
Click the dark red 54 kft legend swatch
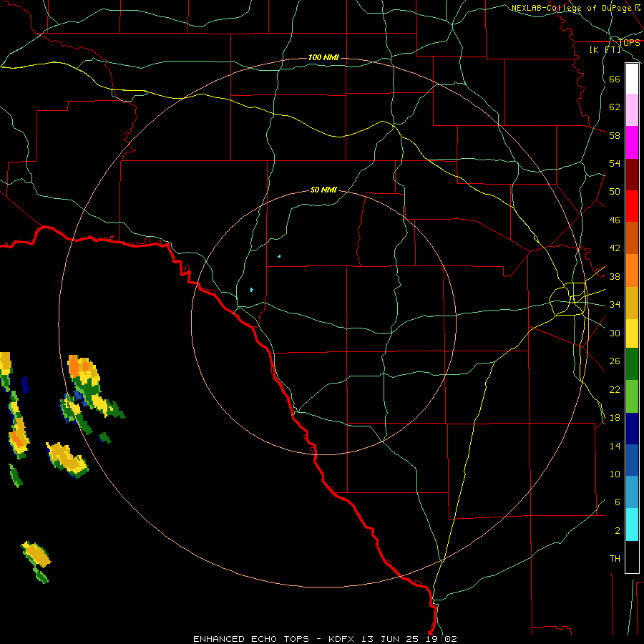632,175
